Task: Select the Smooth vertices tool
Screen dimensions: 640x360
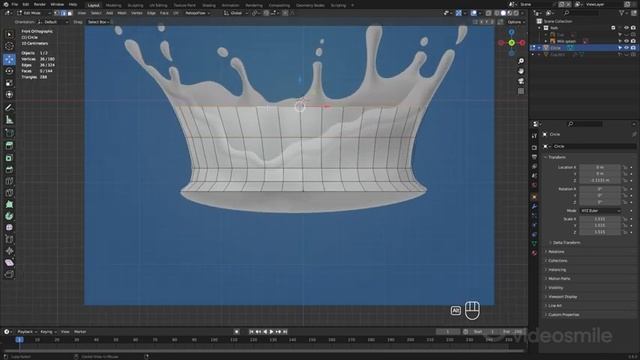Action: [x=9, y=227]
